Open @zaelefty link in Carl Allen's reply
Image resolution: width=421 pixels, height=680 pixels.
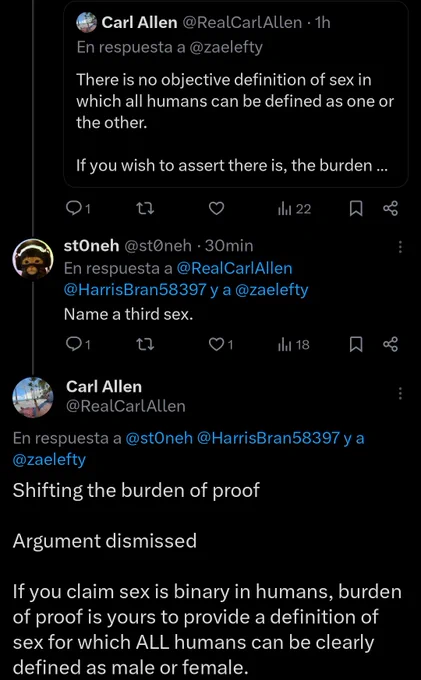(49, 460)
